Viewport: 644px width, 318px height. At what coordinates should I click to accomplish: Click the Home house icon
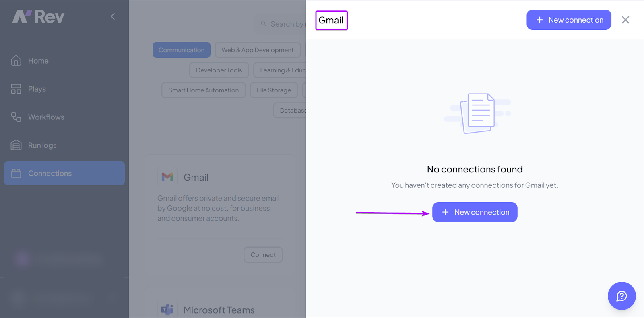pos(16,60)
